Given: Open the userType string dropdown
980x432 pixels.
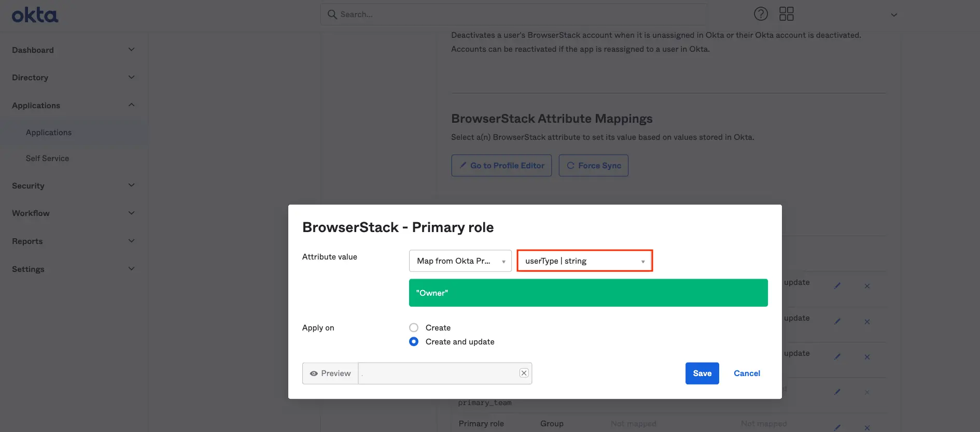Looking at the screenshot, I should click(584, 261).
